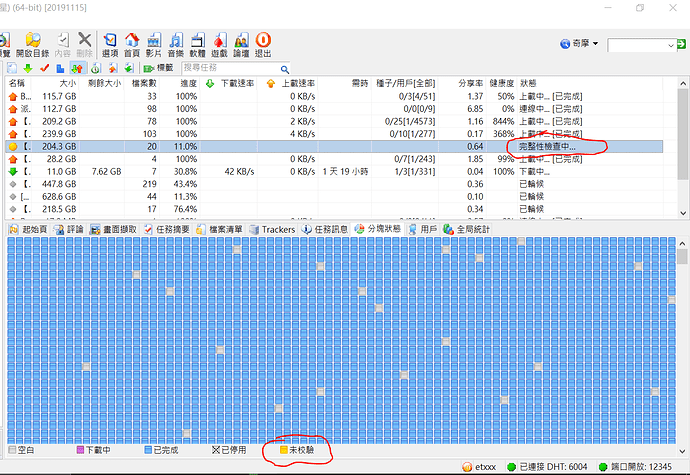Select the task sized 447.8 GB
This screenshot has height=475, width=690.
coord(334,184)
